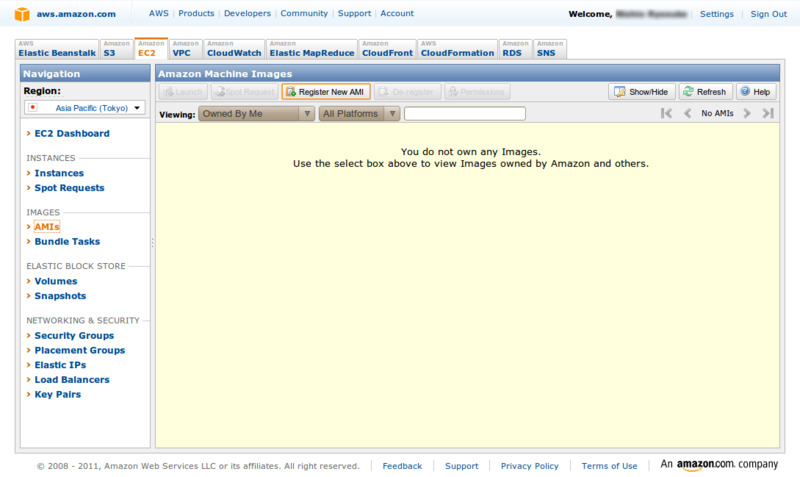Open the Support top menu
Viewport: 800px width, 477px height.
(x=354, y=13)
